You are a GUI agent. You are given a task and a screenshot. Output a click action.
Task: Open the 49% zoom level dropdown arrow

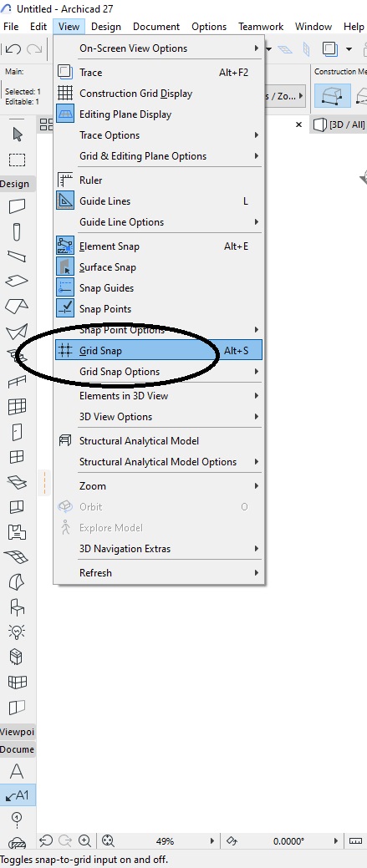(x=212, y=841)
